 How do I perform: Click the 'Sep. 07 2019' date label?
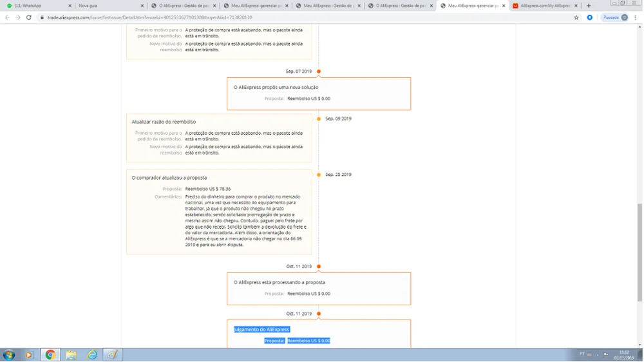click(x=299, y=71)
